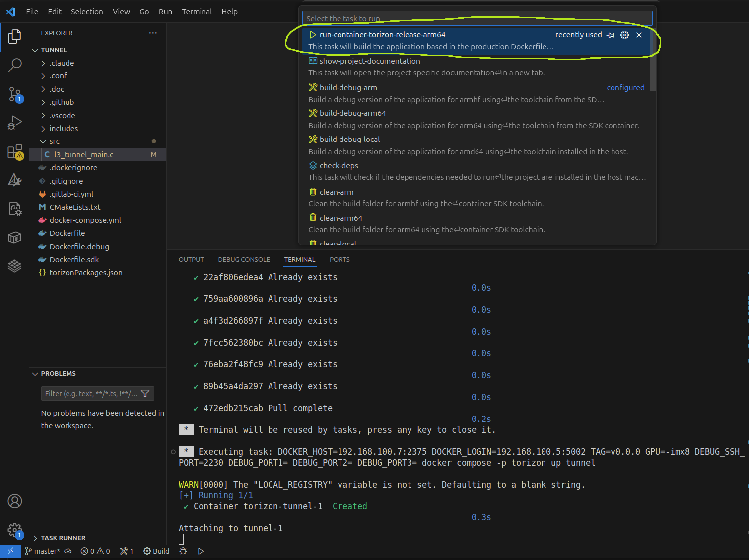The width and height of the screenshot is (749, 560).
Task: Remove task from recently used list
Action: [639, 35]
